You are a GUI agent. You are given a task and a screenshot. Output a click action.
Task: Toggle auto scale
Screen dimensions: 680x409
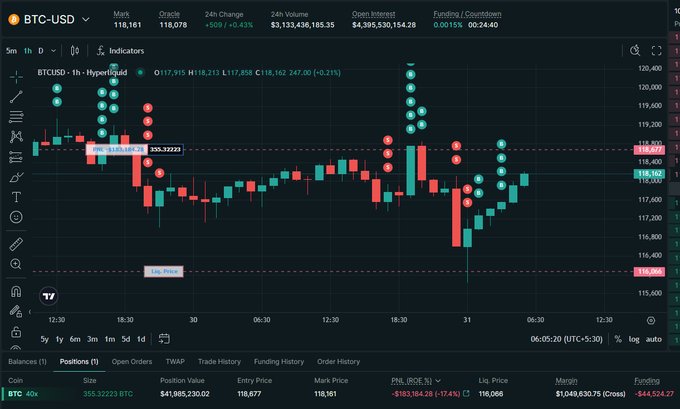(x=654, y=339)
